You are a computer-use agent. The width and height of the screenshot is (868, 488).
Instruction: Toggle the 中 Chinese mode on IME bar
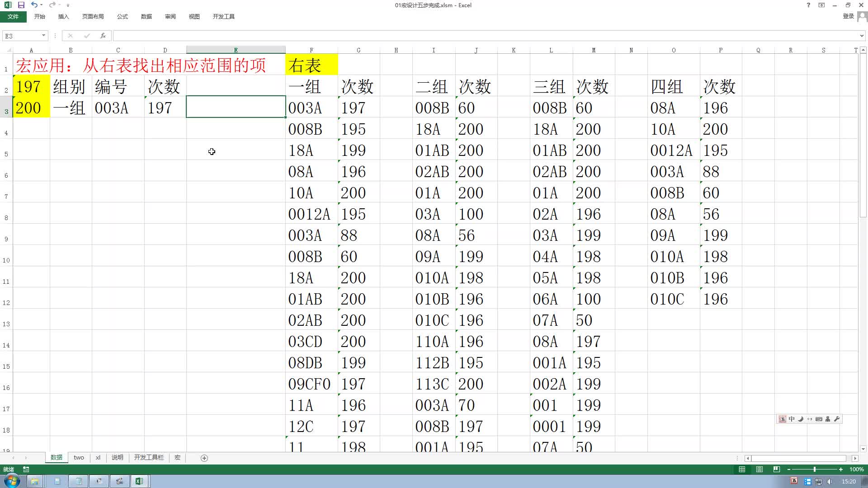[792, 419]
